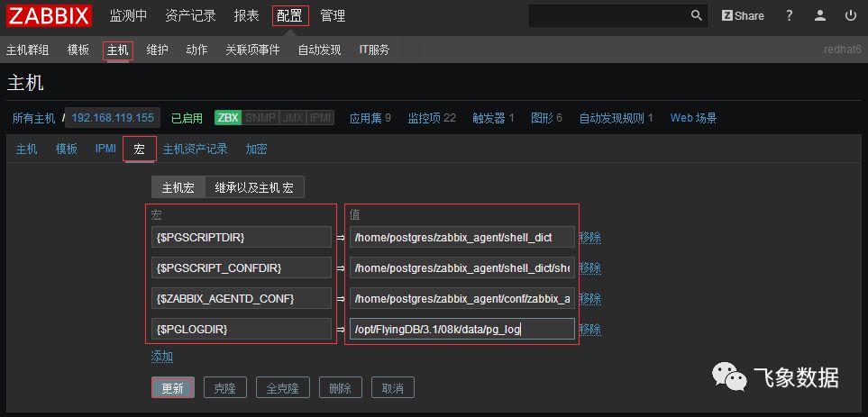The width and height of the screenshot is (868, 417).
Task: Click the power sign-out icon
Action: [851, 15]
